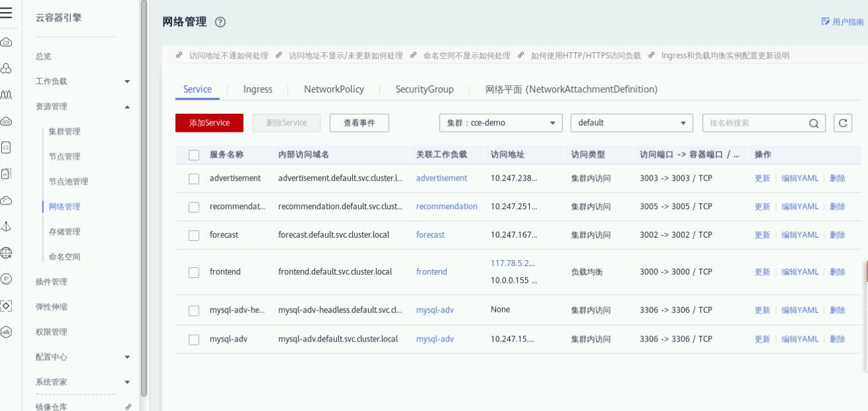Open help link Ingress和负载均衡实例配置更新说明

(725, 56)
